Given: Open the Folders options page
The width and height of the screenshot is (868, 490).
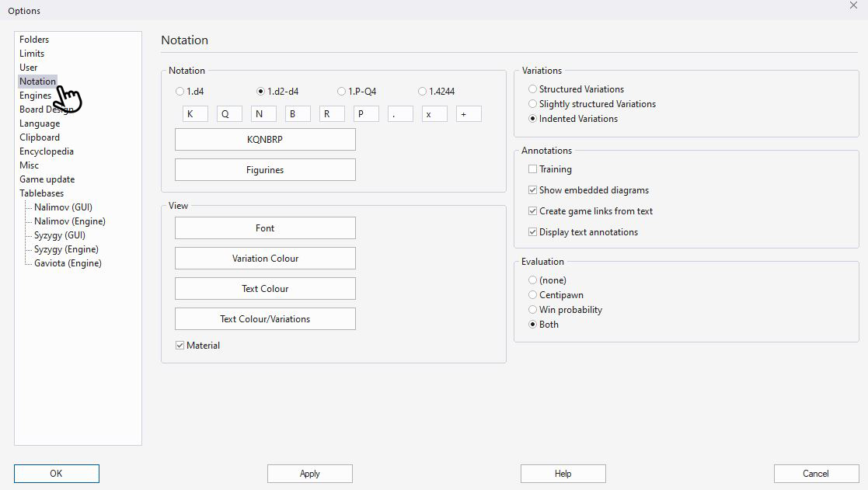Looking at the screenshot, I should click(x=34, y=40).
